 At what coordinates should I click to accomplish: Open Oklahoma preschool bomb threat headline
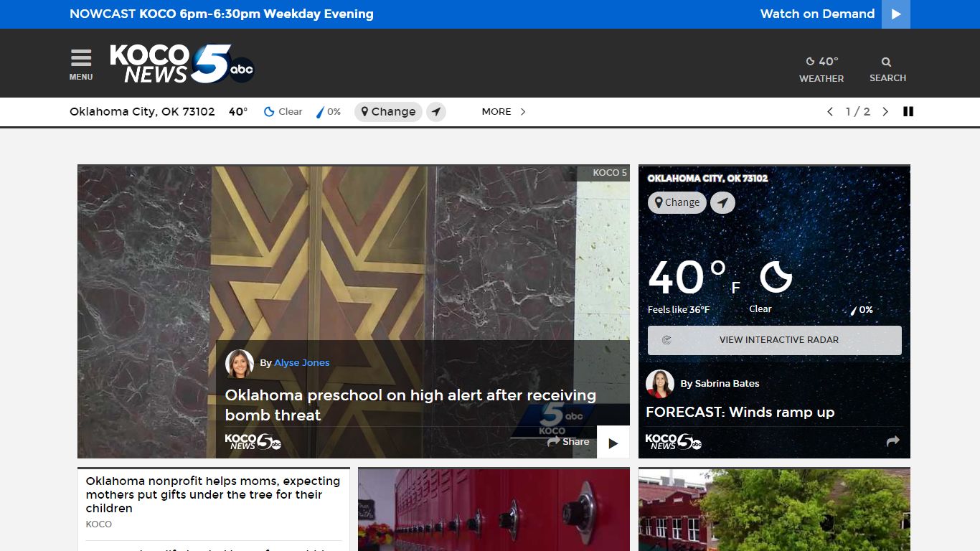(410, 405)
